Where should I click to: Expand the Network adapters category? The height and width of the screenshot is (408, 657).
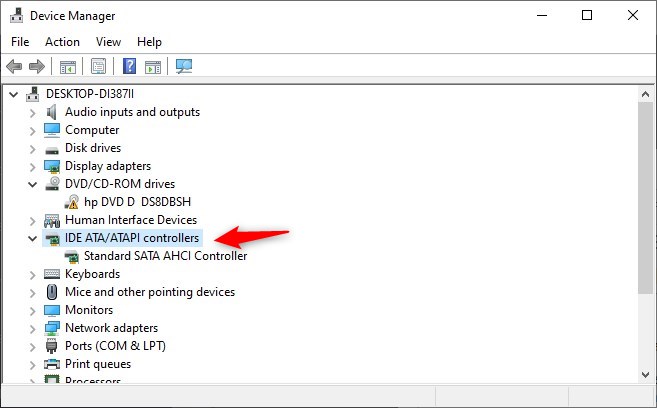click(x=33, y=328)
